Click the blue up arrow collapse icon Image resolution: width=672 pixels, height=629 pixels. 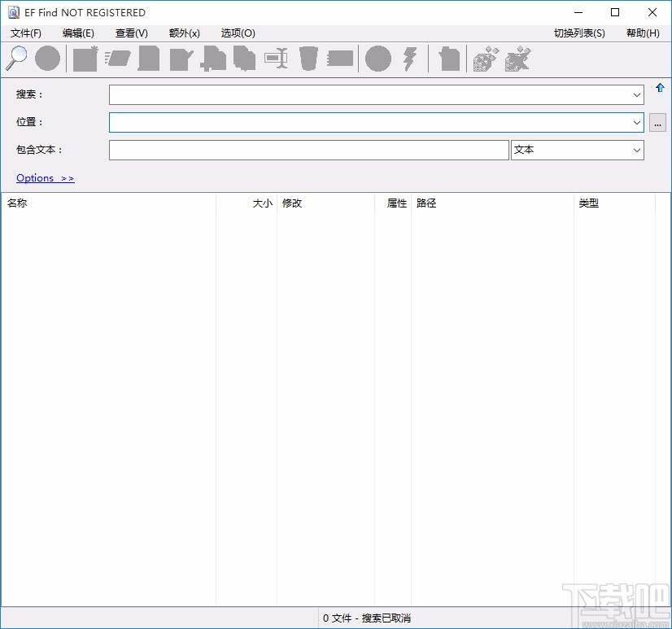click(x=660, y=88)
